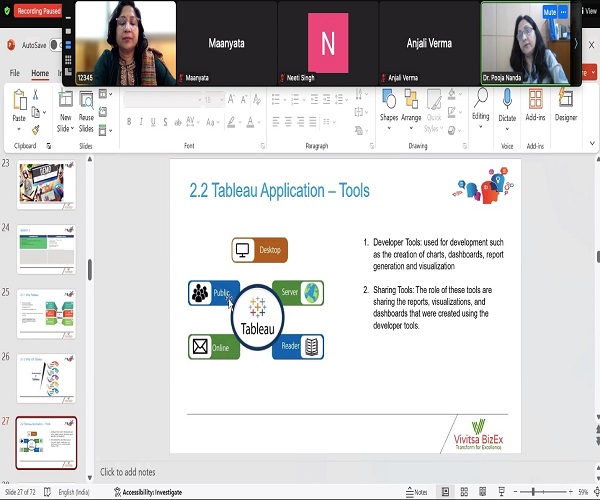Toggle Notes pane in status bar
The width and height of the screenshot is (600, 500).
click(416, 492)
